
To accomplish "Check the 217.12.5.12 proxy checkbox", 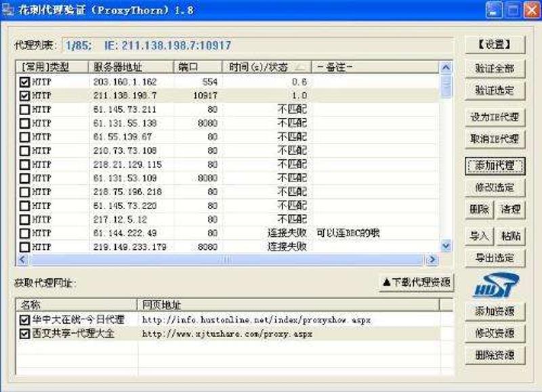I will point(24,219).
